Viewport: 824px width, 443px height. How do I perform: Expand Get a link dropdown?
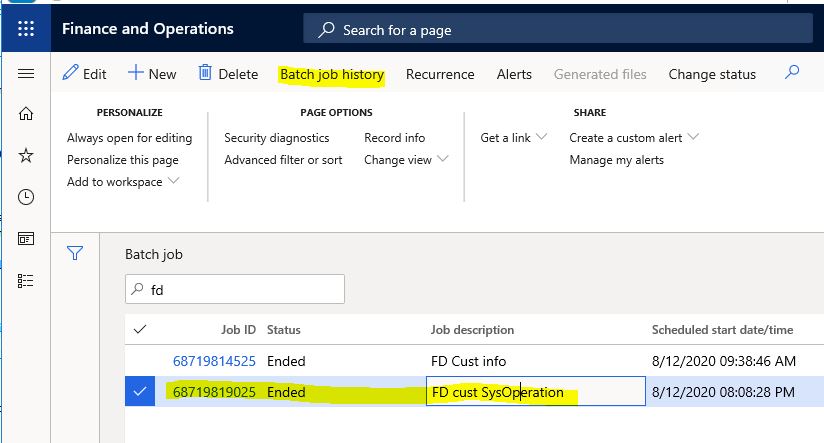point(513,138)
